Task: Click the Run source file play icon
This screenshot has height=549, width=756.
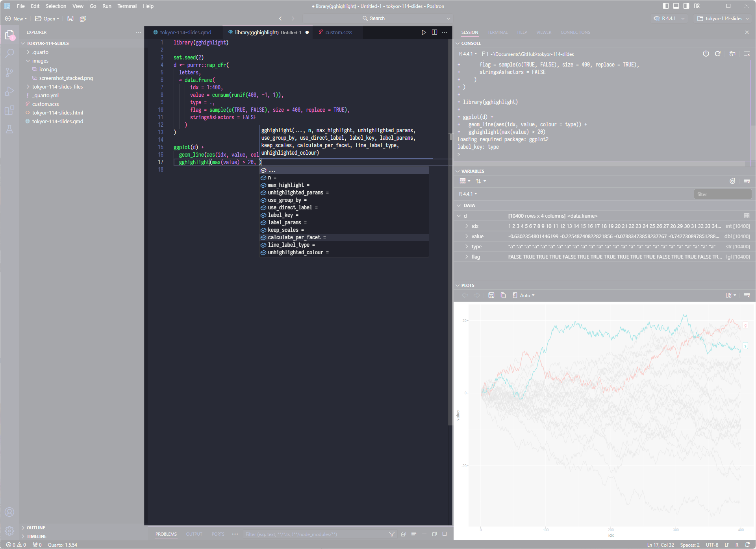Action: [x=424, y=32]
